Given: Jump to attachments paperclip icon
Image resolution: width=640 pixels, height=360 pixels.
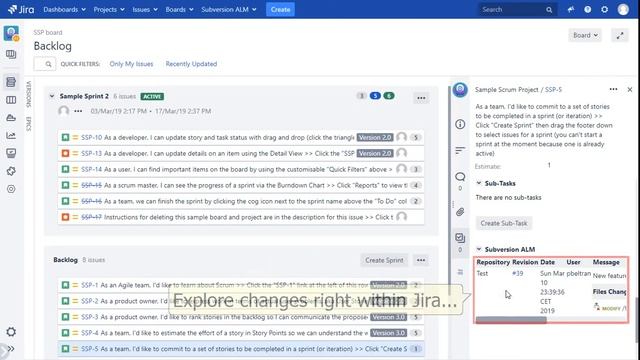Looking at the screenshot, I should (x=460, y=212).
